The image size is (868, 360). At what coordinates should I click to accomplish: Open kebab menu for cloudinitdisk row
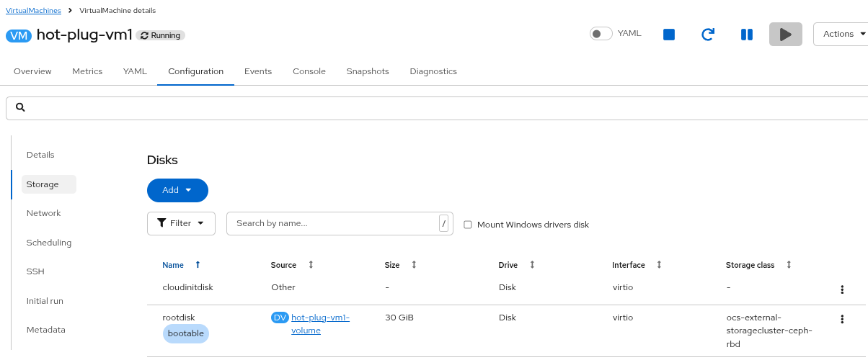tap(841, 289)
